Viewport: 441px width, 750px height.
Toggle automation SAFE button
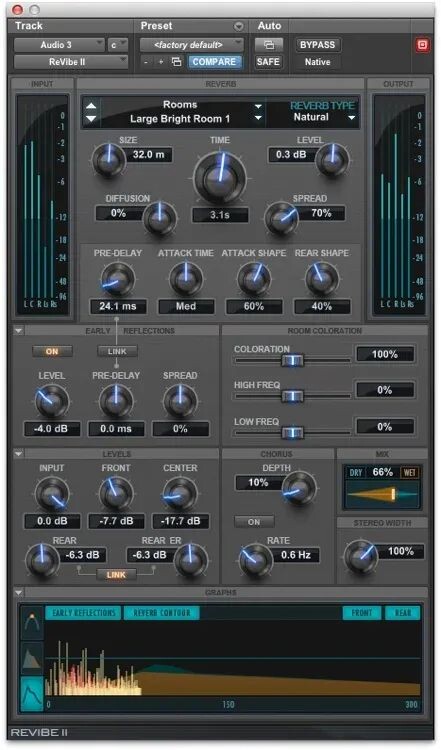[x=268, y=62]
